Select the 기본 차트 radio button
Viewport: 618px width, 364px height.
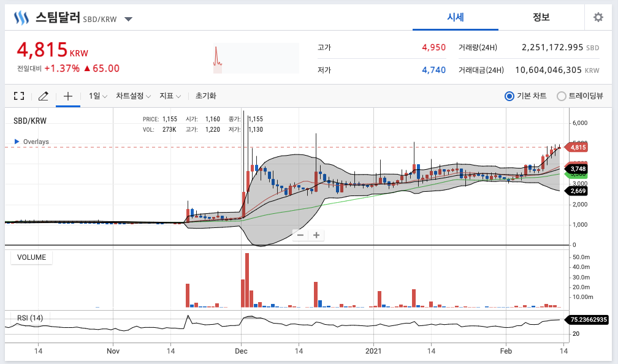coord(509,96)
